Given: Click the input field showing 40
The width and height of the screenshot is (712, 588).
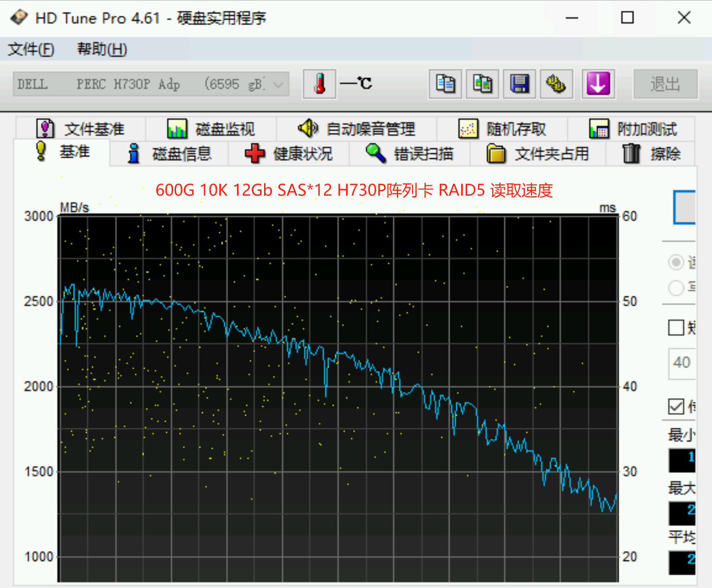Looking at the screenshot, I should 682,363.
